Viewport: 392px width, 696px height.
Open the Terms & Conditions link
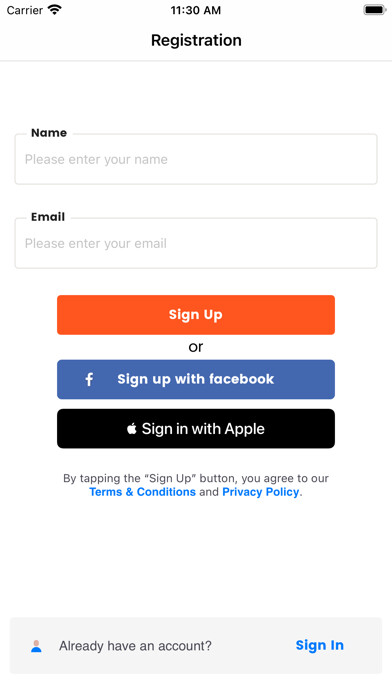coord(143,492)
